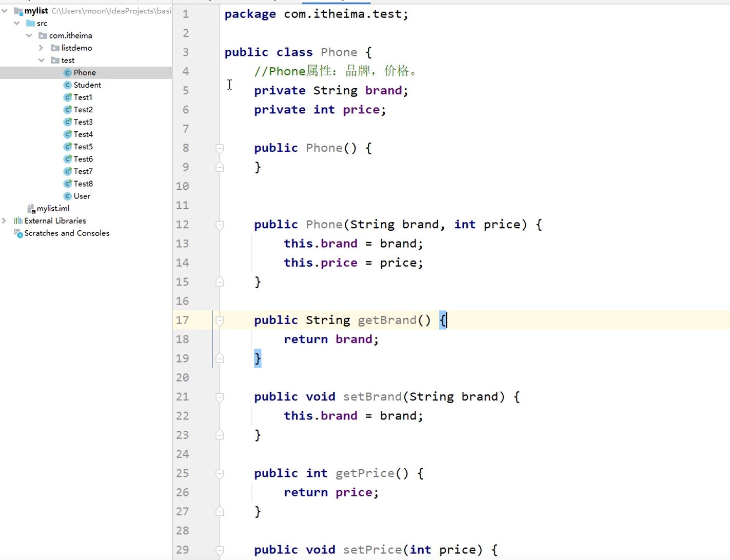
Task: Place the cursor on the return brand statement
Action: point(331,339)
